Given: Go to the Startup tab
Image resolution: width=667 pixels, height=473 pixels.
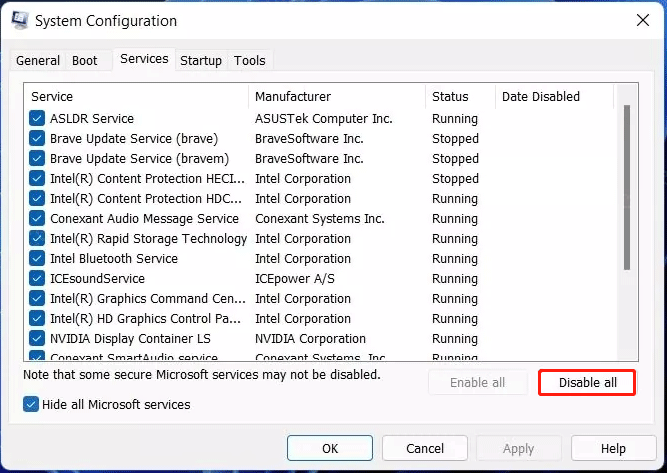Looking at the screenshot, I should click(x=201, y=60).
